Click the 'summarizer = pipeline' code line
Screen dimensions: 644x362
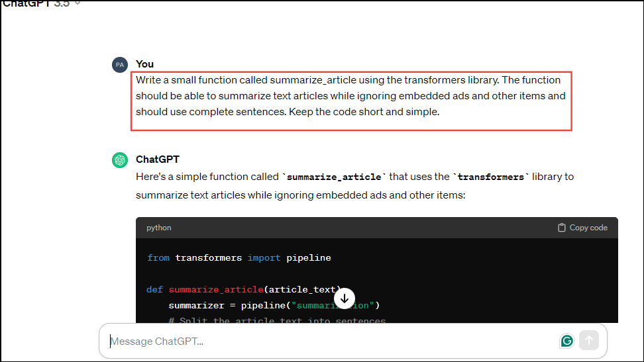point(274,305)
